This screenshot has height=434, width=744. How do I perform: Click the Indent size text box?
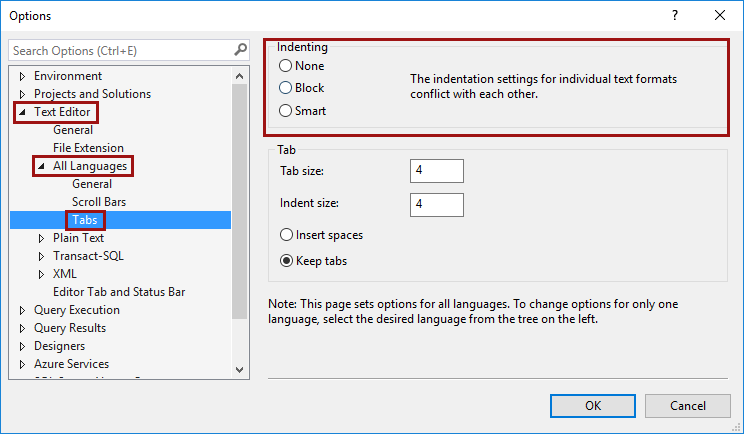(436, 204)
